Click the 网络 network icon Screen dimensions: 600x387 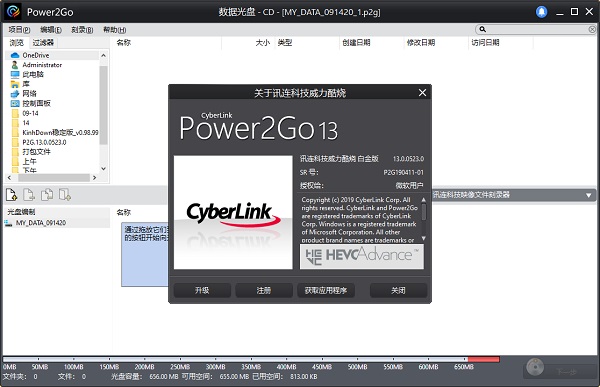click(15, 94)
